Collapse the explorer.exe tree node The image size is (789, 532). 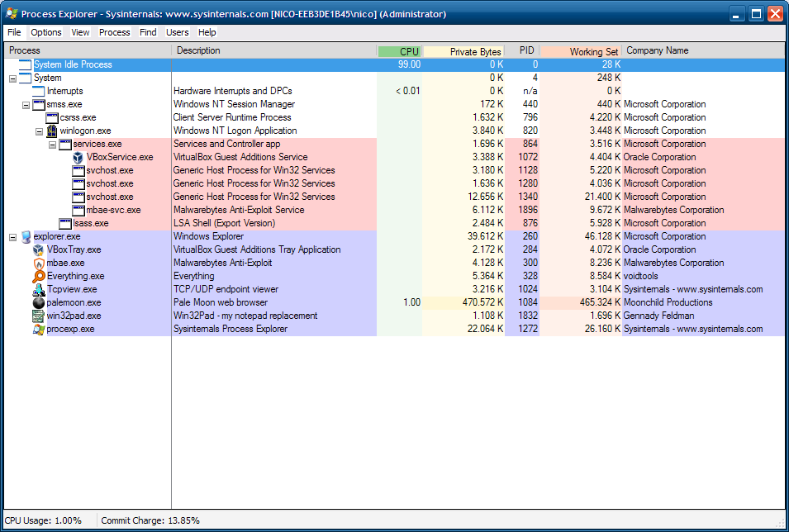[12, 237]
